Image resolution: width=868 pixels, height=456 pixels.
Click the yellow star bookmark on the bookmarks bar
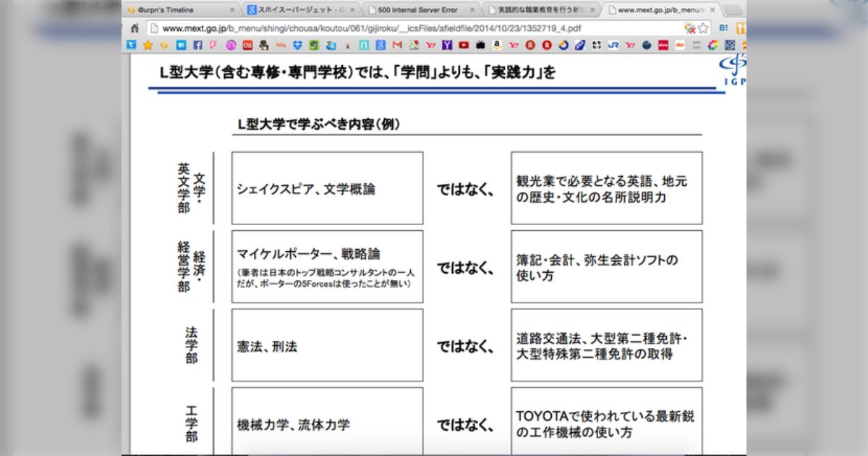coord(148,45)
